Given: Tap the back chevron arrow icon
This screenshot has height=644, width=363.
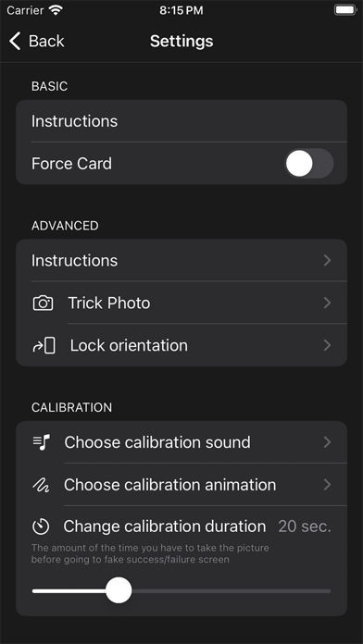Looking at the screenshot, I should (x=15, y=41).
